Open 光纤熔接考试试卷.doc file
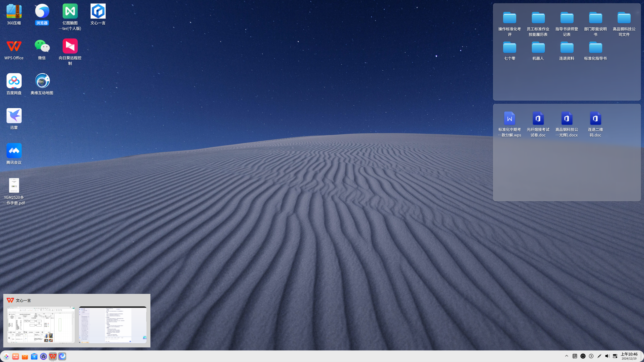 coord(538,124)
